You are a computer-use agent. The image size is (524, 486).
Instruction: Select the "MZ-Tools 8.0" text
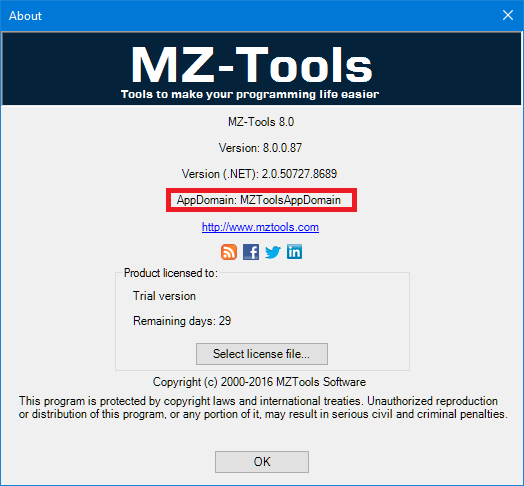pos(261,122)
